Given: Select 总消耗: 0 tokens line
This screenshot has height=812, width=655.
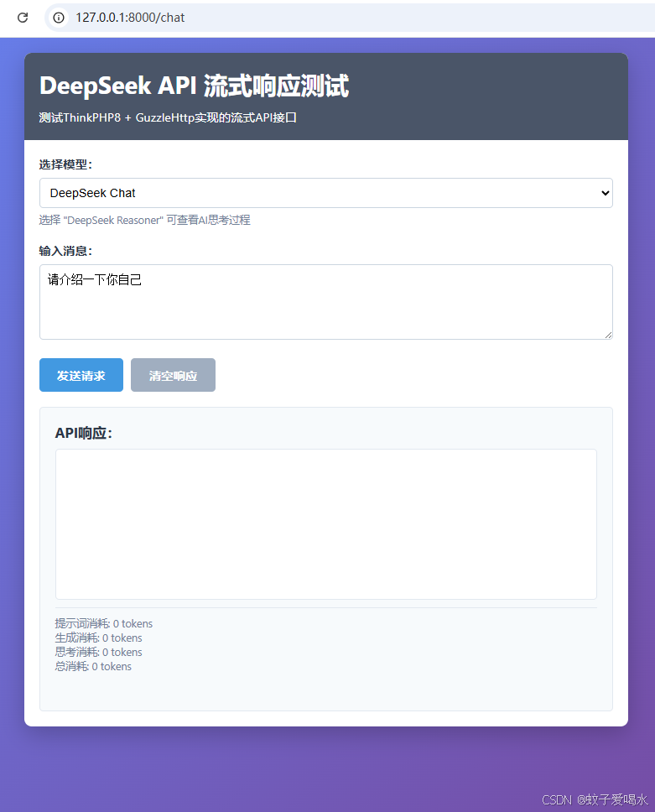Looking at the screenshot, I should click(x=93, y=667).
